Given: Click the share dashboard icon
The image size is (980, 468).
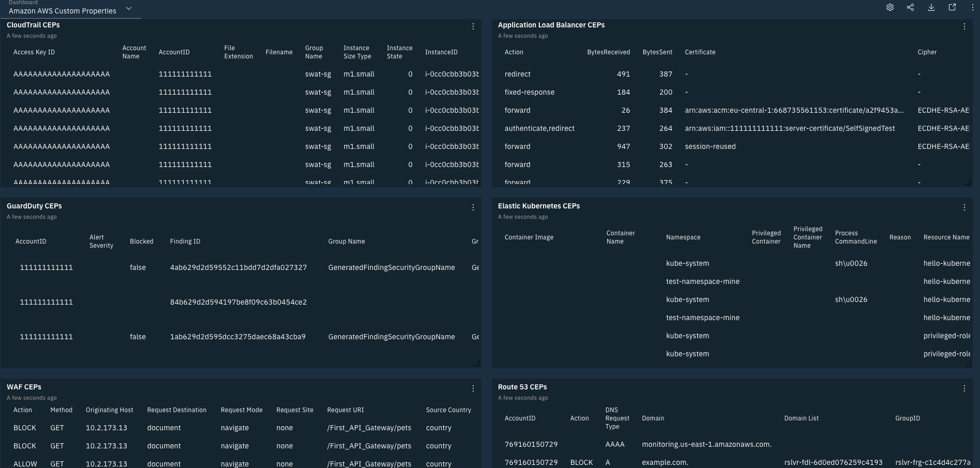Looking at the screenshot, I should [910, 7].
